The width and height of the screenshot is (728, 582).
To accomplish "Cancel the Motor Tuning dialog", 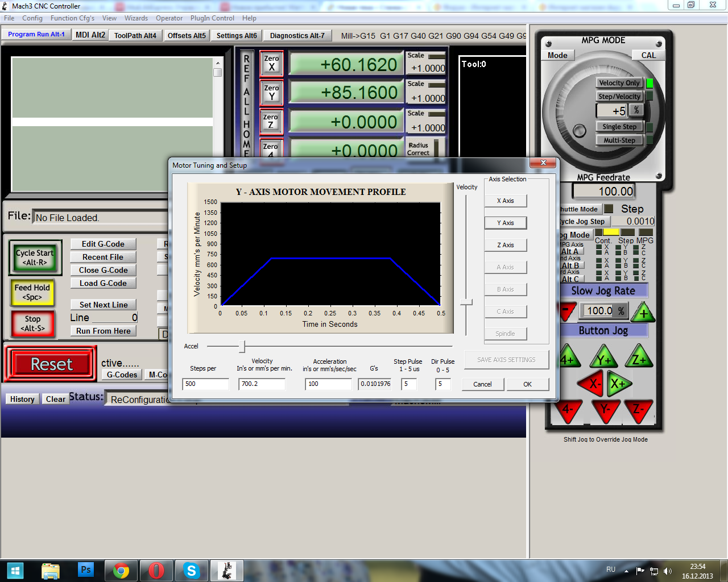I will tap(482, 384).
